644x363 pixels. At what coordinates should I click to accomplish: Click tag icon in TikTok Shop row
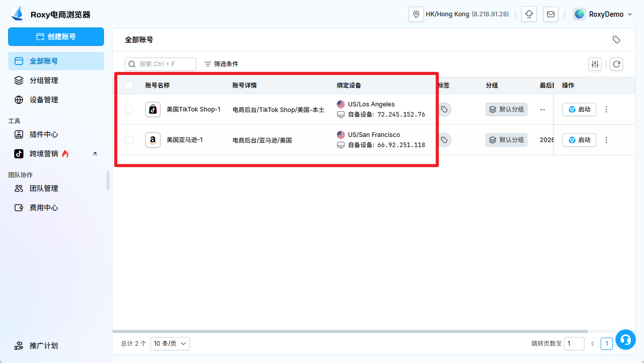click(444, 109)
